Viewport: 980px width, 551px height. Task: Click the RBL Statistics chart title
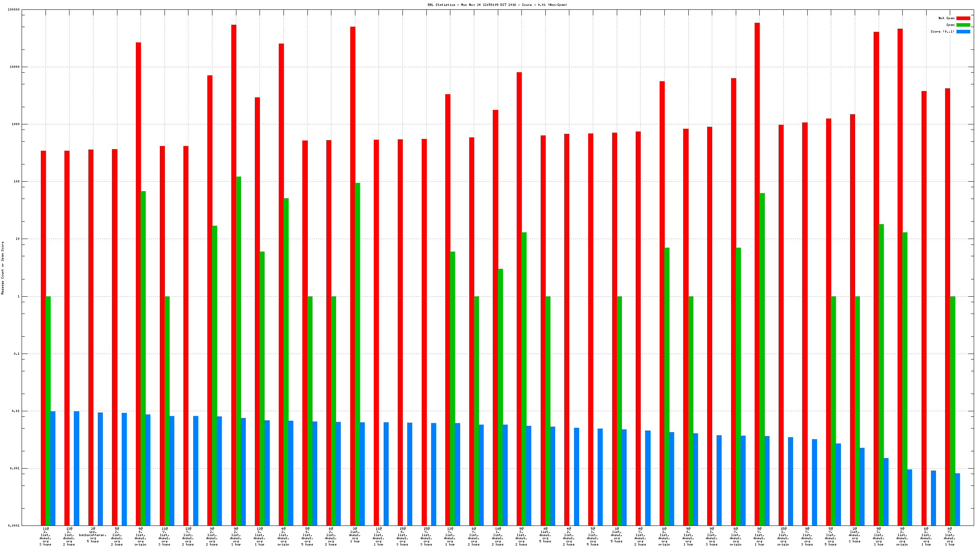[497, 5]
